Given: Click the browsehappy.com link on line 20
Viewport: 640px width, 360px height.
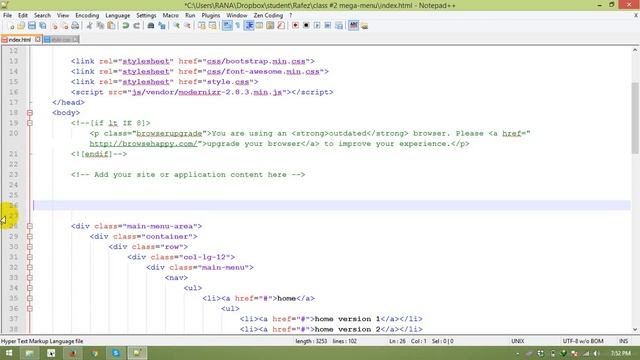Looking at the screenshot, I should click(x=144, y=144).
